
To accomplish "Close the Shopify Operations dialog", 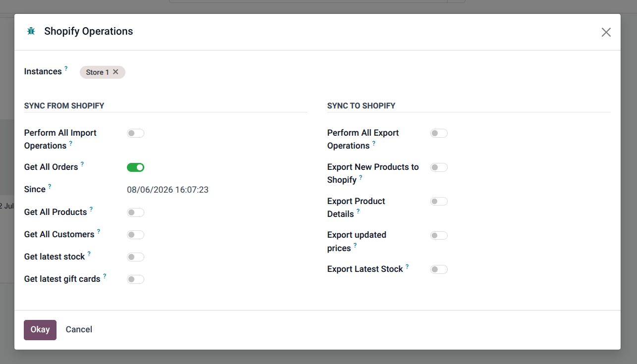I will [x=606, y=32].
